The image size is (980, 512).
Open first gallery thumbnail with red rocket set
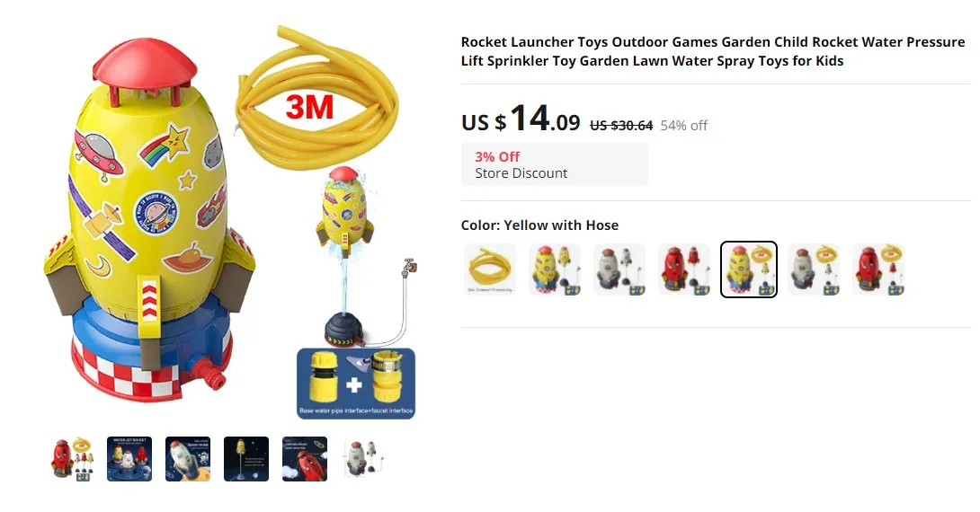71,459
